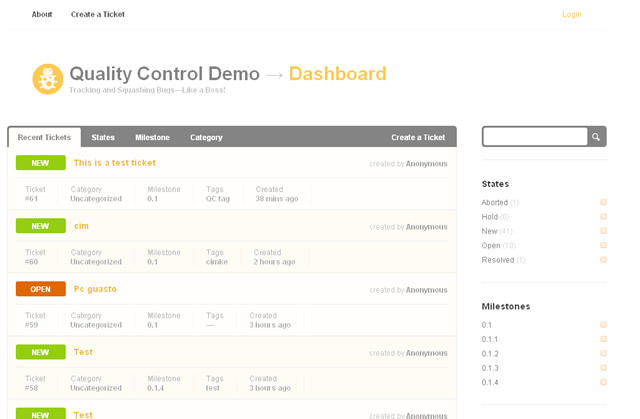
Task: Open the About page in top navigation
Action: coord(42,15)
